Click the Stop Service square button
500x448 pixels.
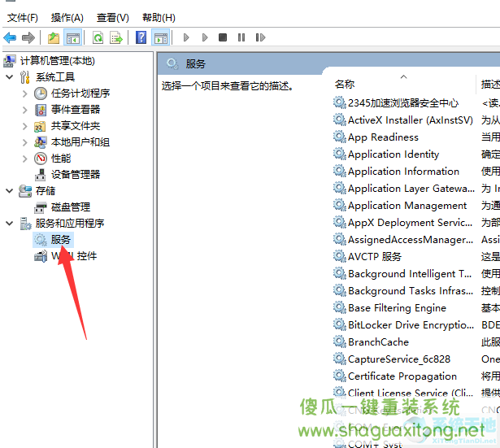223,37
